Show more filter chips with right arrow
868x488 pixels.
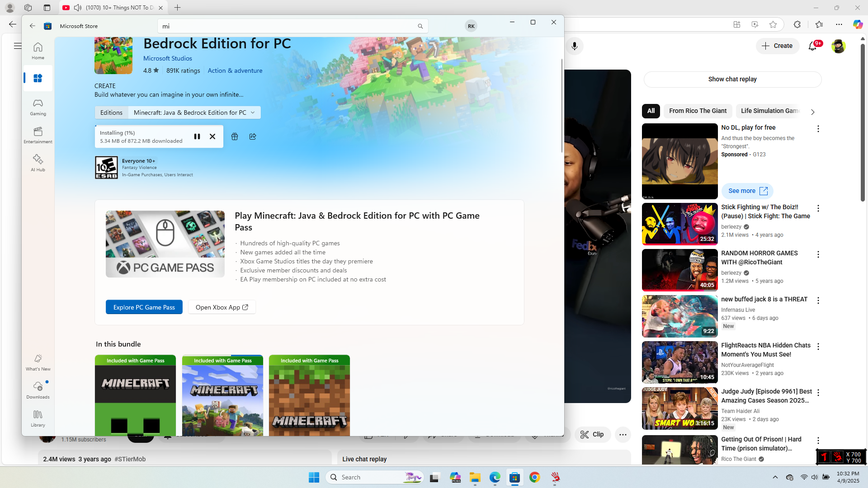click(812, 112)
